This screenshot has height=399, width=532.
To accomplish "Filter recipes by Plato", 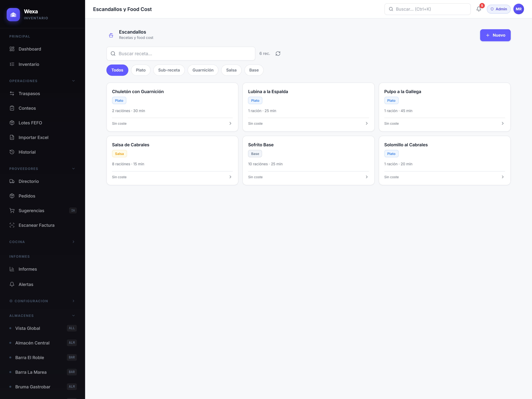I will click(141, 70).
